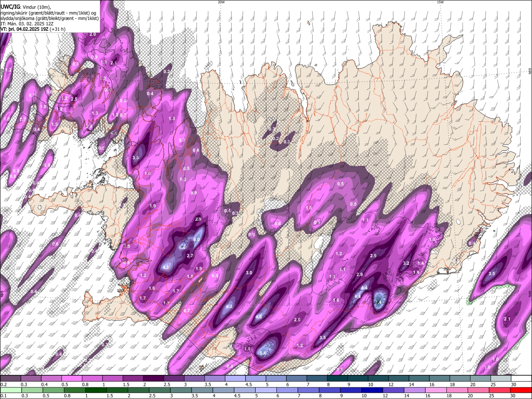The width and height of the screenshot is (532, 399).
Task: Click the dark teal swatch labeled 8 in the snow legend
Action: point(337,378)
